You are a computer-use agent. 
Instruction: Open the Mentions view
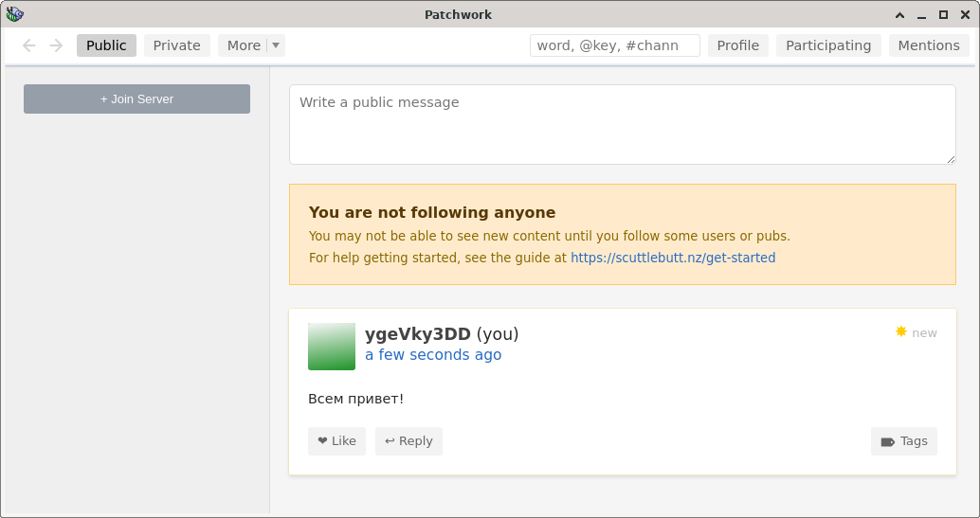click(929, 45)
